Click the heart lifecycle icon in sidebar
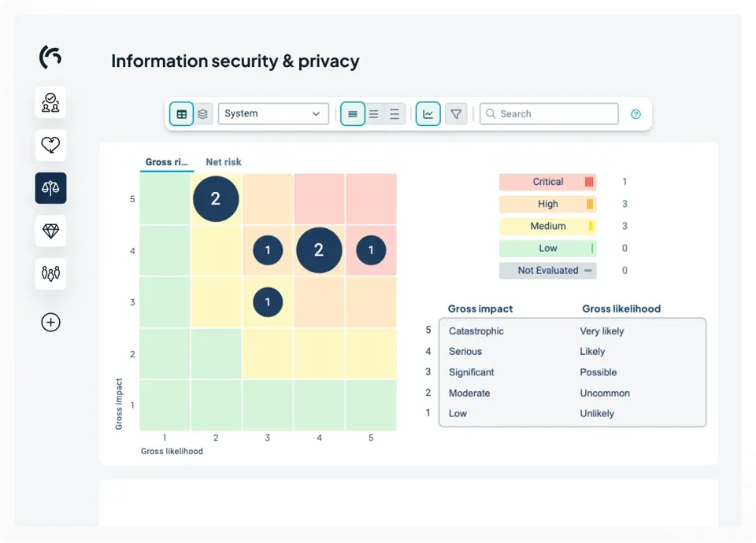The height and width of the screenshot is (543, 756). click(50, 146)
